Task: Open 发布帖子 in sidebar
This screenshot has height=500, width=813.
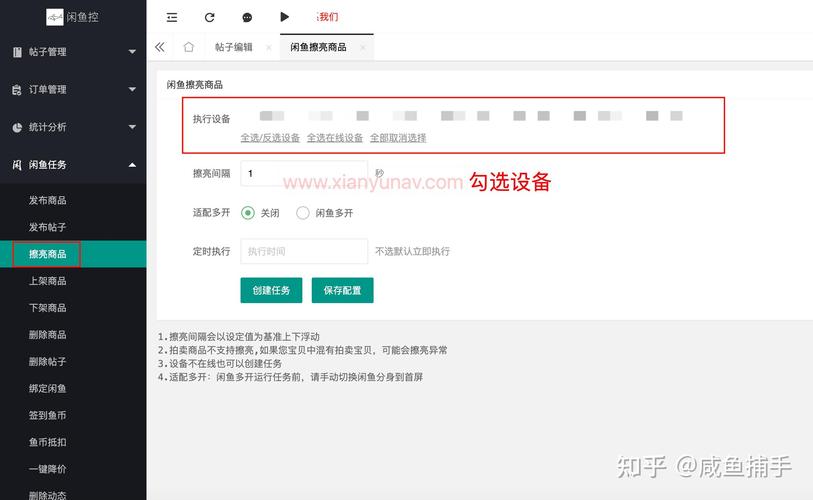Action: pos(47,227)
